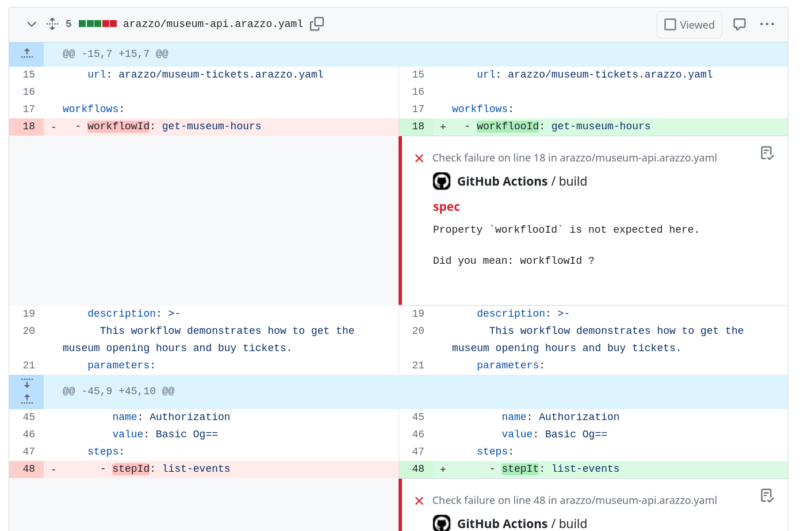Click text 'Did you mean: workflowId ?'
This screenshot has width=812, height=531.
(x=514, y=261)
